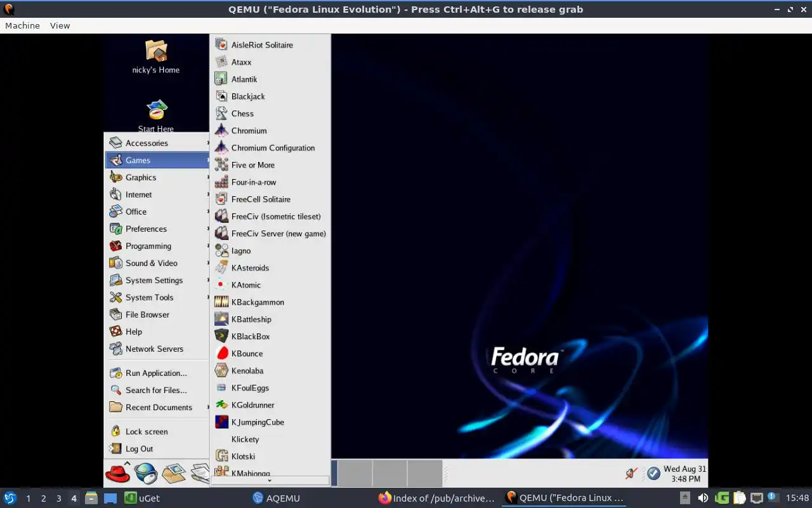The height and width of the screenshot is (508, 812).
Task: Open the Ataxx game
Action: [x=270, y=62]
